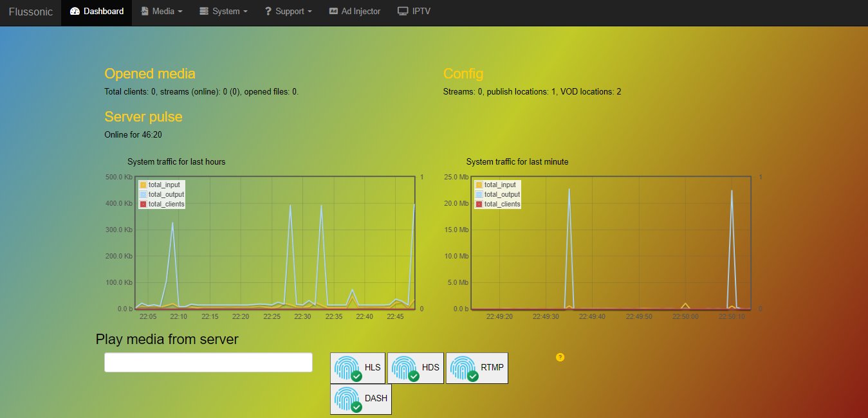Viewport: 868px width, 418px height.
Task: Play media using the RTMP button
Action: click(477, 368)
